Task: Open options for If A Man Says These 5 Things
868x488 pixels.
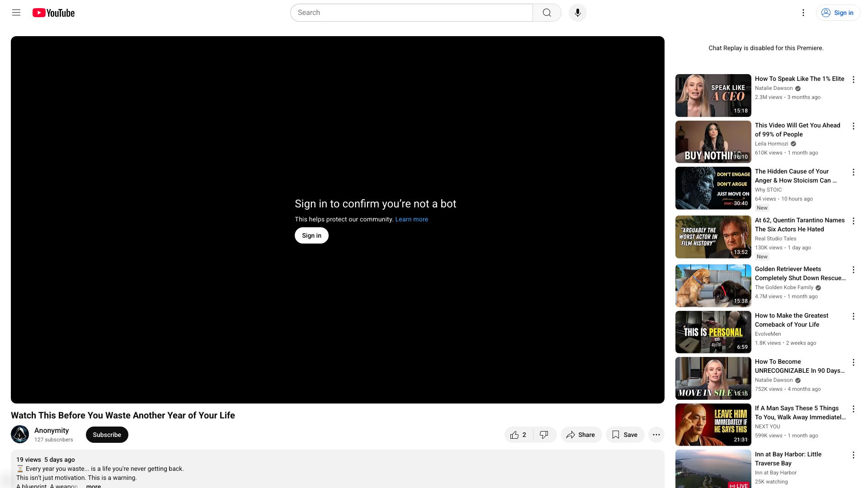Action: pyautogui.click(x=853, y=409)
